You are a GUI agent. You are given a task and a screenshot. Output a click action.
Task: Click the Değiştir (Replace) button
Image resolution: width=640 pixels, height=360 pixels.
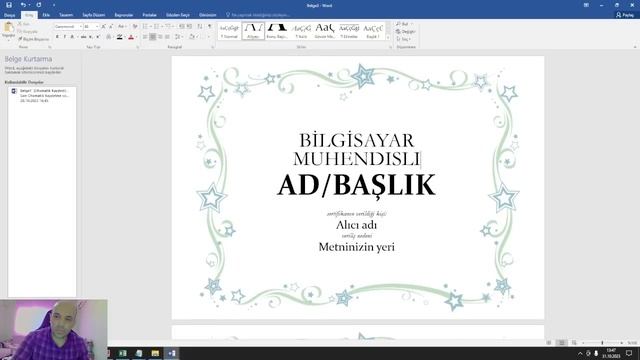(406, 31)
